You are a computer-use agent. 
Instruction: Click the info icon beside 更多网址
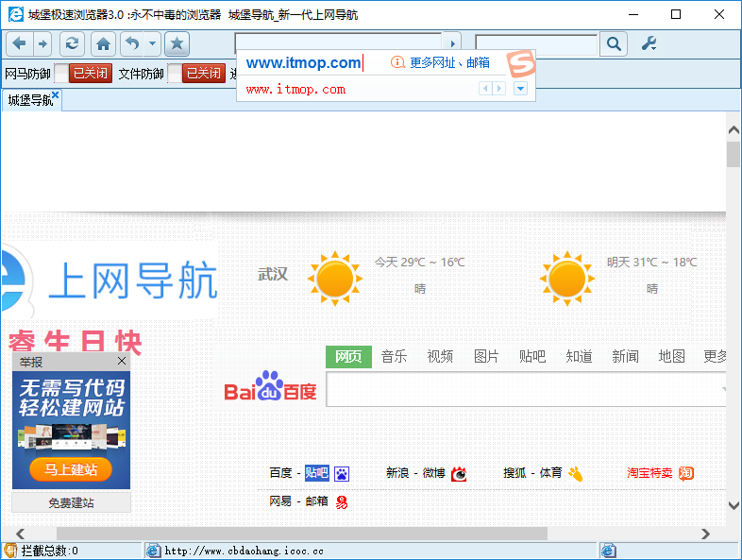coord(397,62)
